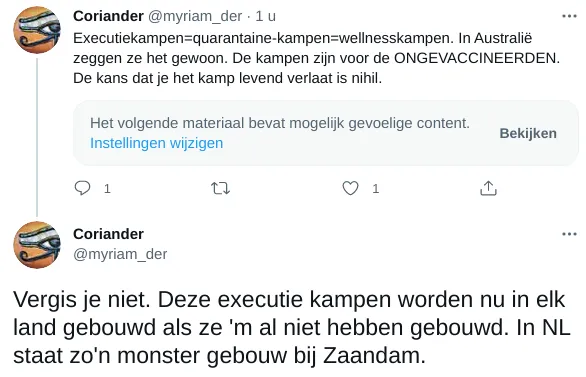Image resolution: width=586 pixels, height=377 pixels.
Task: Click the main tweet text about Zaandam
Action: (x=292, y=327)
